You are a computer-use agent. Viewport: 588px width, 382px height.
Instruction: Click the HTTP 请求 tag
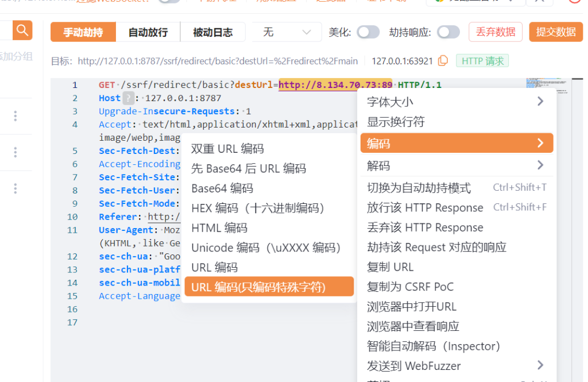[482, 61]
